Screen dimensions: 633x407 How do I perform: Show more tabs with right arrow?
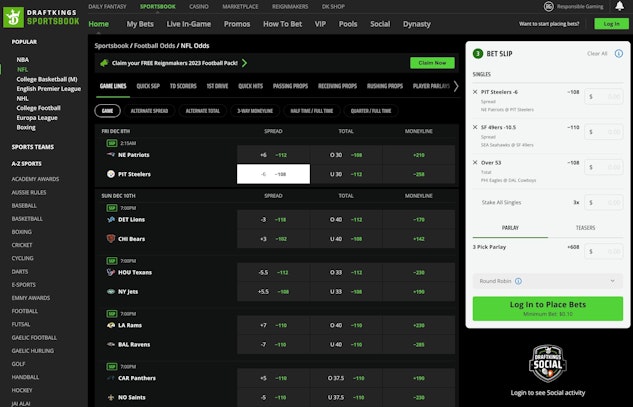pos(456,86)
